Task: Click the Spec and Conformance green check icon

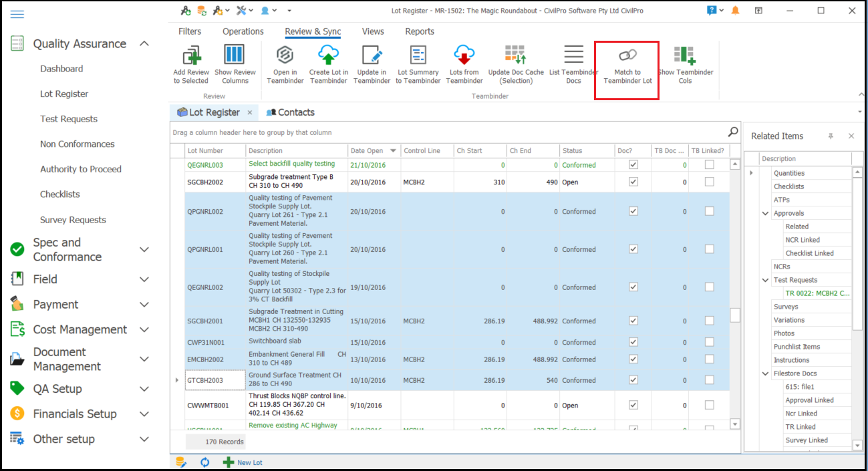Action: (17, 249)
